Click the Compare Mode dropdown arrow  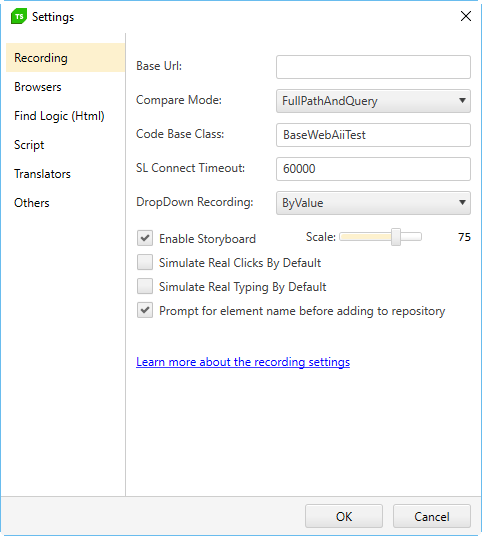coord(462,100)
